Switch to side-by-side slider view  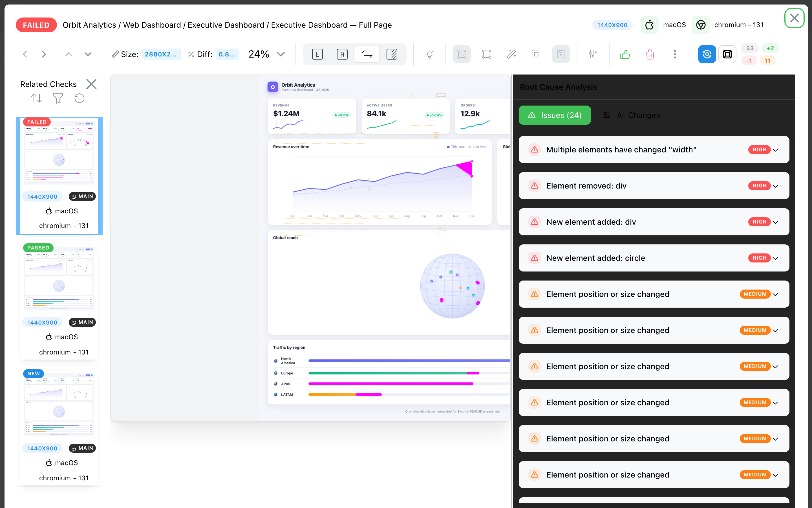pos(392,54)
